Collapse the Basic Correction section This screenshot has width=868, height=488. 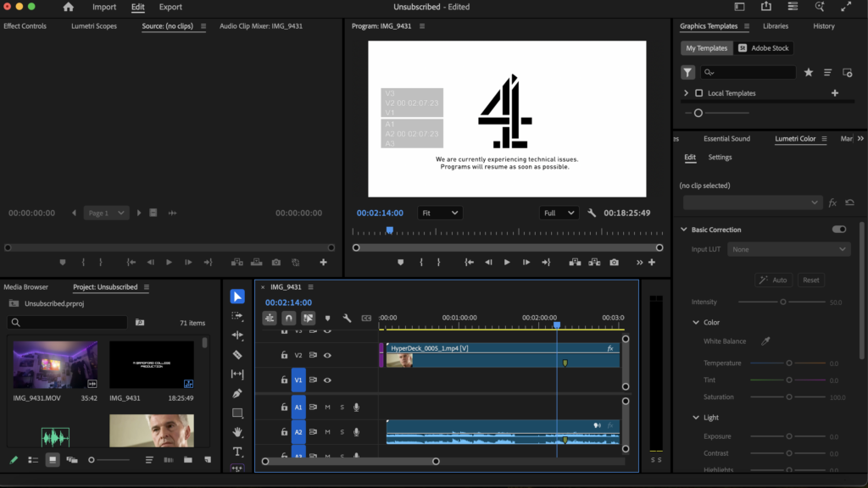[684, 230]
